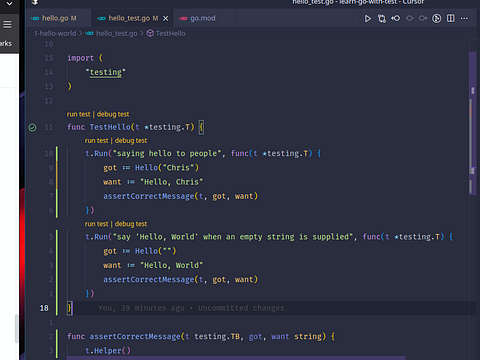
Task: Open 1-hello-world breadcrumb folder
Action: click(55, 33)
